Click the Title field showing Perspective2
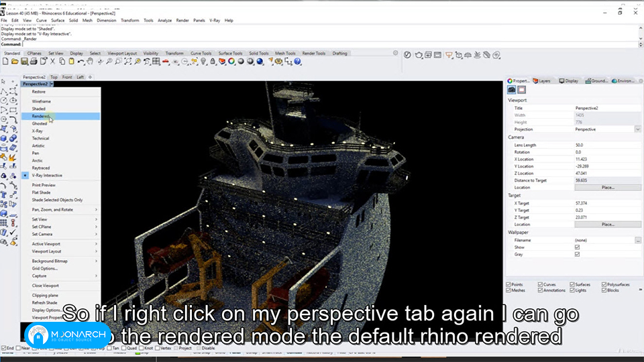The height and width of the screenshot is (362, 644). coord(608,108)
